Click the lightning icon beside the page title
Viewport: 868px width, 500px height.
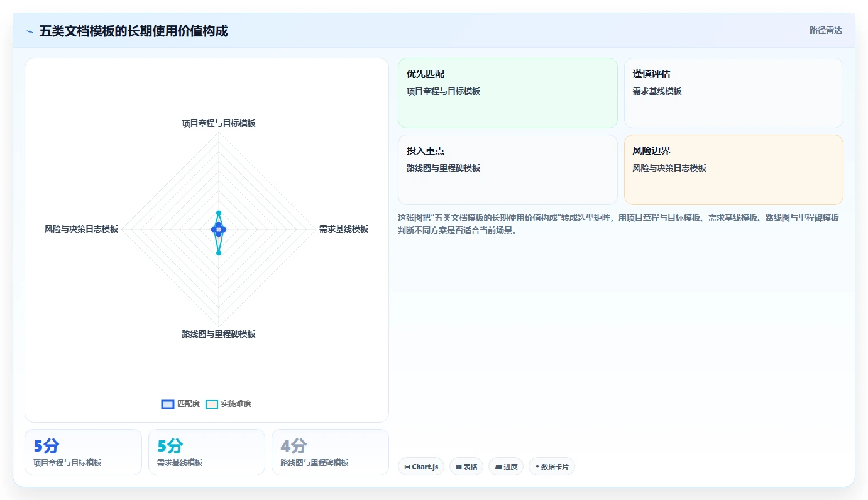[30, 31]
